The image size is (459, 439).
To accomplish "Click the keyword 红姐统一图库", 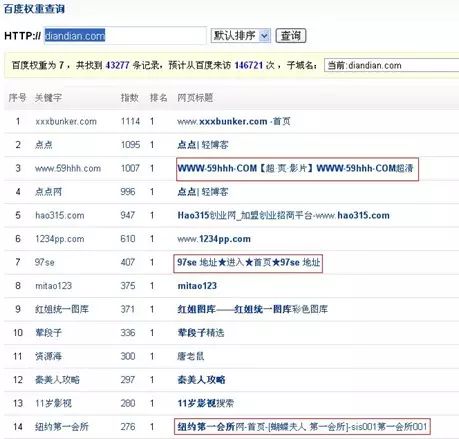I will 62,309.
